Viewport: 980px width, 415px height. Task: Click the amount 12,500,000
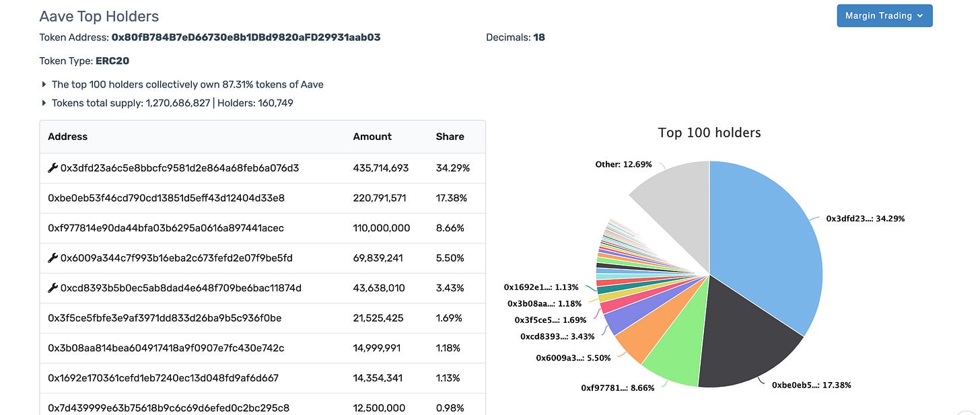(379, 408)
